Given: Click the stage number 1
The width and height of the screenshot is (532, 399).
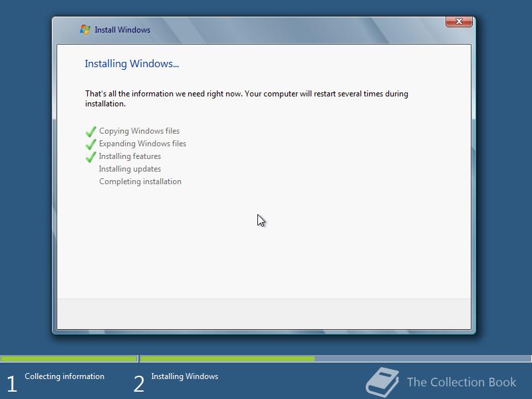Looking at the screenshot, I should coord(12,384).
